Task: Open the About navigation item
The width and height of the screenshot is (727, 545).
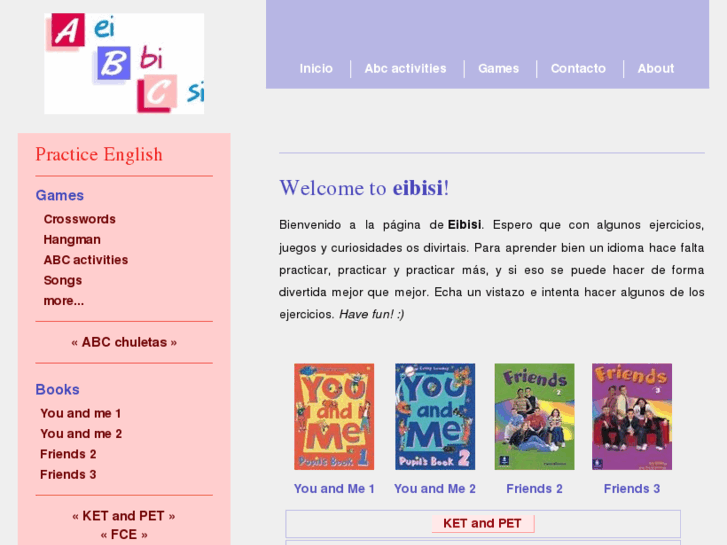Action: click(656, 69)
